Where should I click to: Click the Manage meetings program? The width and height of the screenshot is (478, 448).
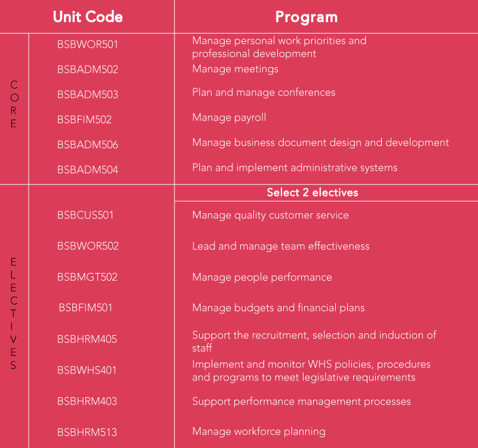click(235, 69)
